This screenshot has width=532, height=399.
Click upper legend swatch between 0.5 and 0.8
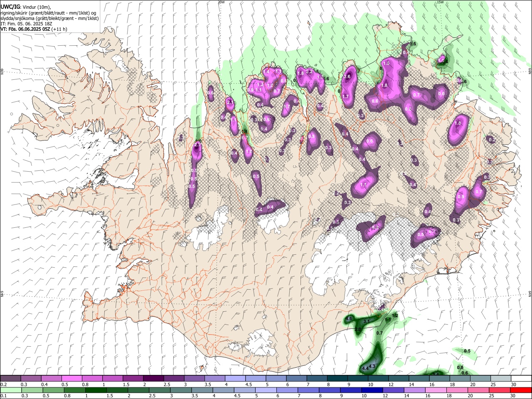point(72,378)
